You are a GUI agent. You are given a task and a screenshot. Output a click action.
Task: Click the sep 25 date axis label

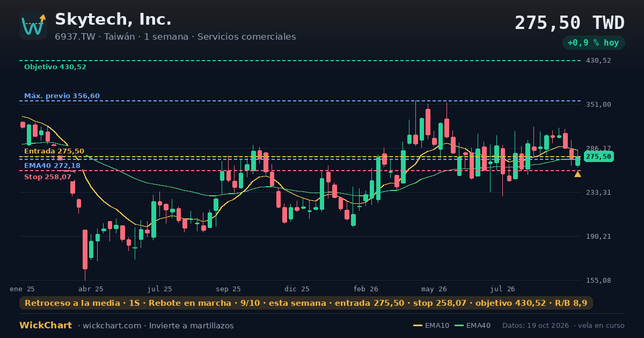pos(228,289)
